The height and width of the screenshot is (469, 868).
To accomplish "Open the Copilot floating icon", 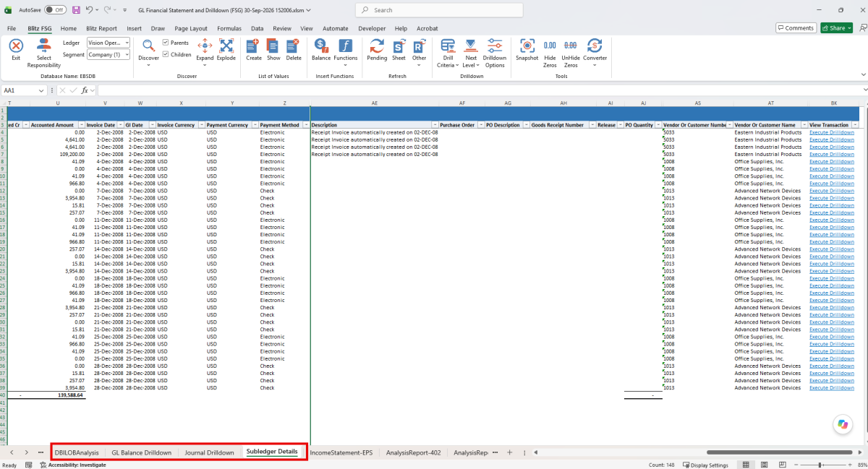I will click(x=841, y=424).
